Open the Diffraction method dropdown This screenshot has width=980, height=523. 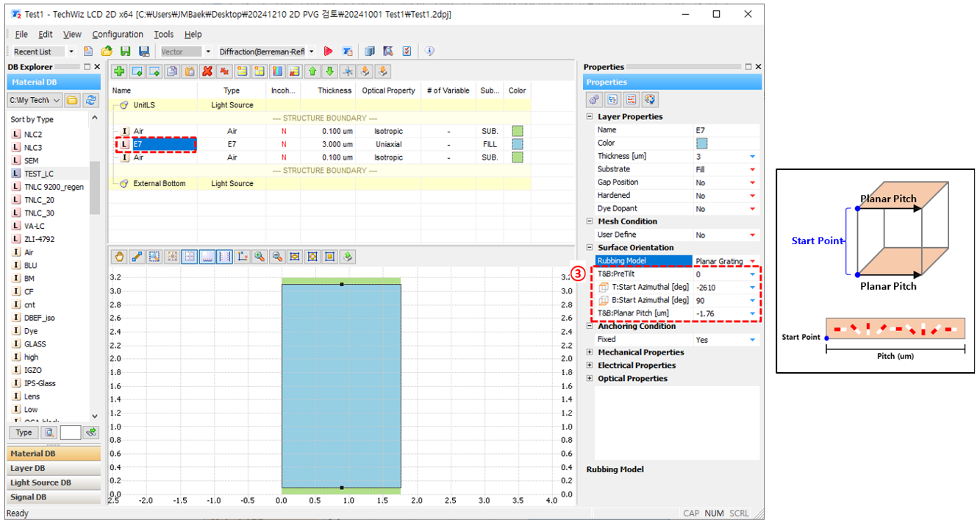click(x=311, y=51)
